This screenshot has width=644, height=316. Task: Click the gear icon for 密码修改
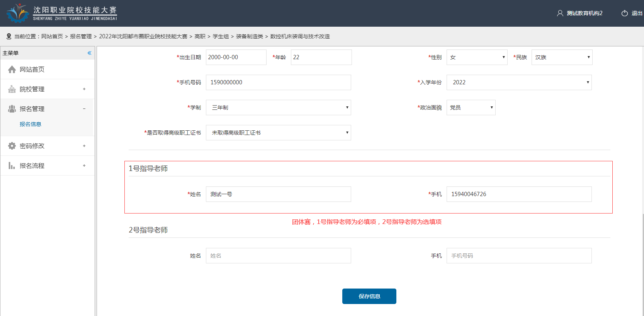click(12, 146)
